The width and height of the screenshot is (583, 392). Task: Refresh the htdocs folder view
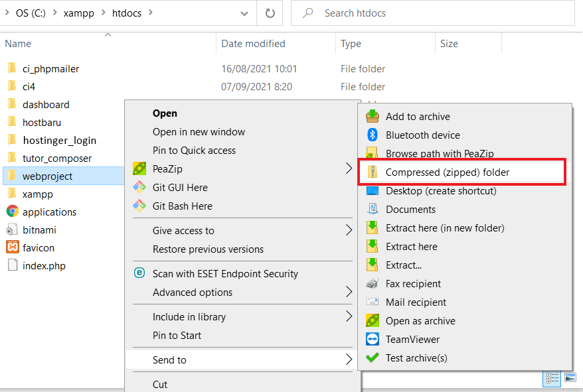click(270, 13)
